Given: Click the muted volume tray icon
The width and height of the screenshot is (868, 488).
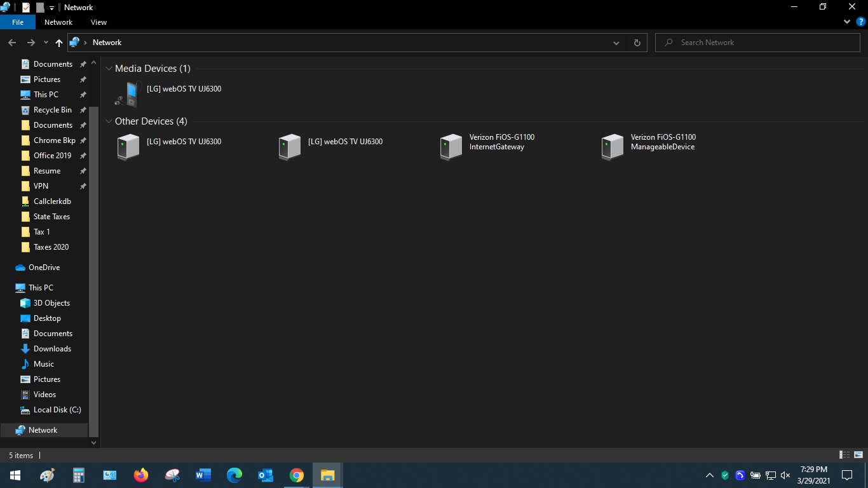Looking at the screenshot, I should (785, 475).
